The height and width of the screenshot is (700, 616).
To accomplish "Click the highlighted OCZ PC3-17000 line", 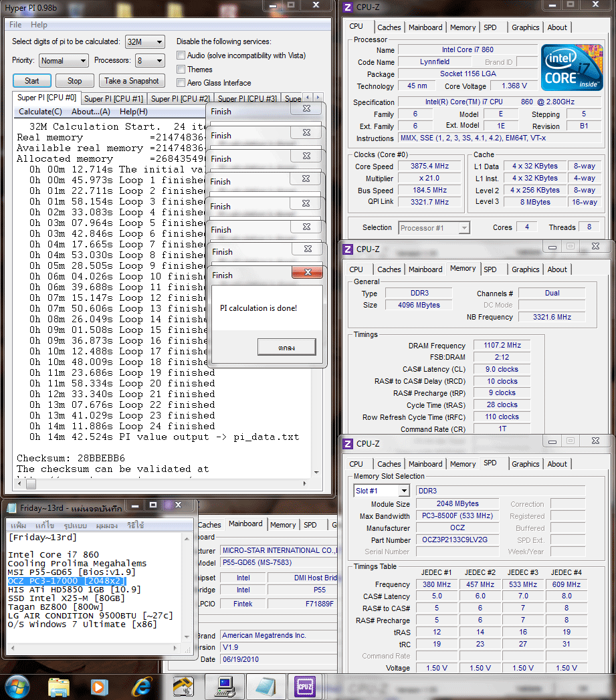I will click(x=67, y=581).
